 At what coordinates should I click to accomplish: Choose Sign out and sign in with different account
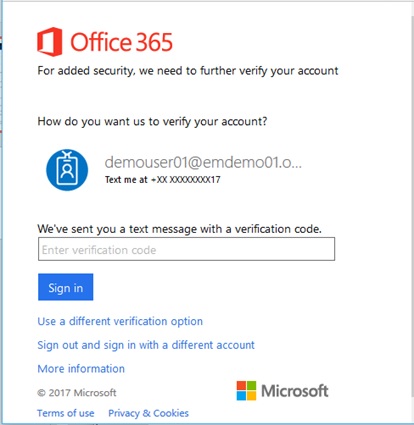click(x=146, y=345)
